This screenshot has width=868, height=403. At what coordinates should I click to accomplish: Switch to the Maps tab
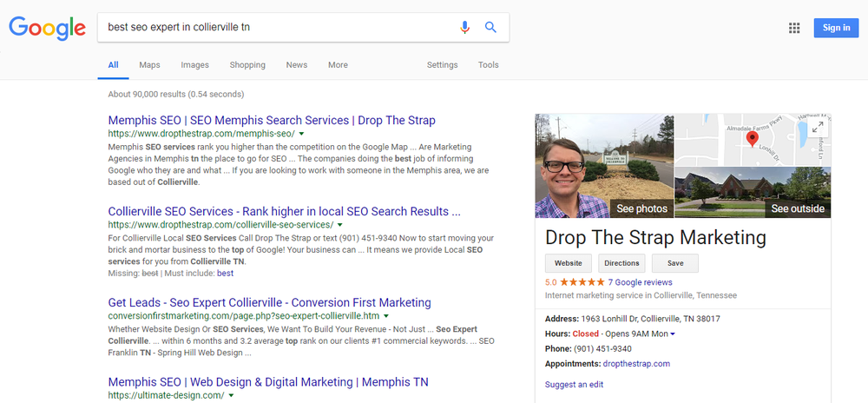point(149,65)
